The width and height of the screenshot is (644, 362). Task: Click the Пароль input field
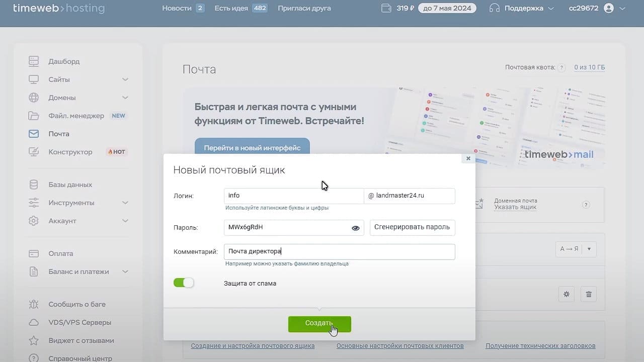pyautogui.click(x=294, y=227)
